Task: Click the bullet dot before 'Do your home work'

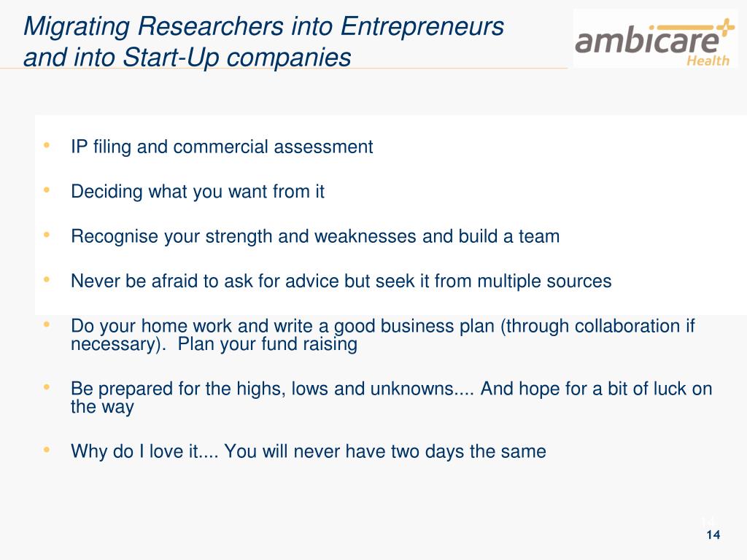Action: click(46, 324)
